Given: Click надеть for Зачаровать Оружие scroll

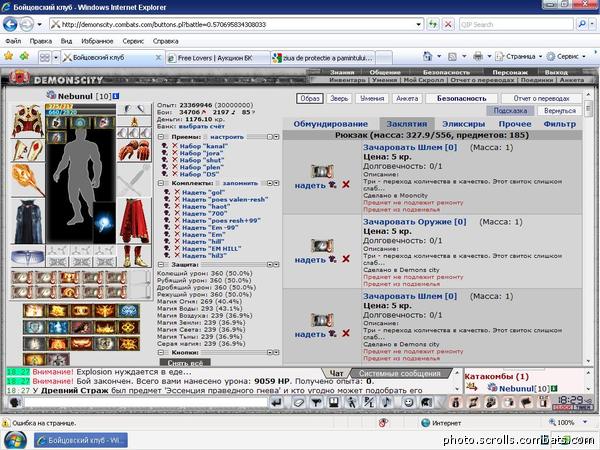Looking at the screenshot, I should click(310, 260).
